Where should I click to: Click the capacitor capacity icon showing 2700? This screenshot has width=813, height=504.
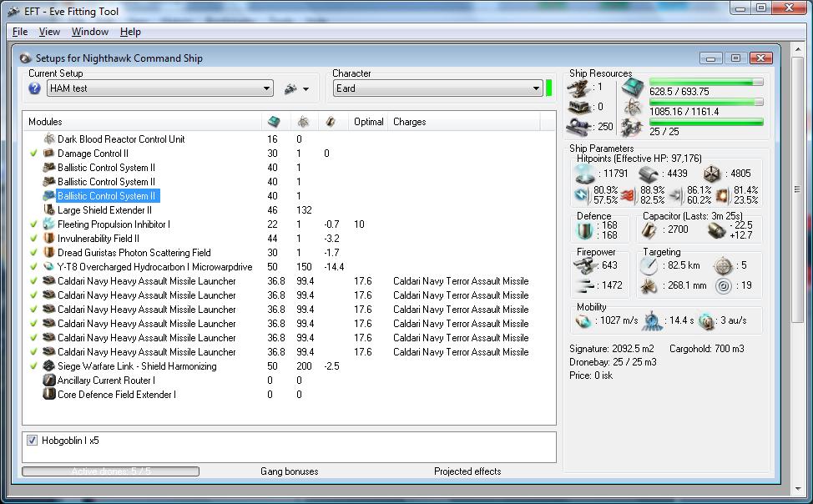point(649,230)
